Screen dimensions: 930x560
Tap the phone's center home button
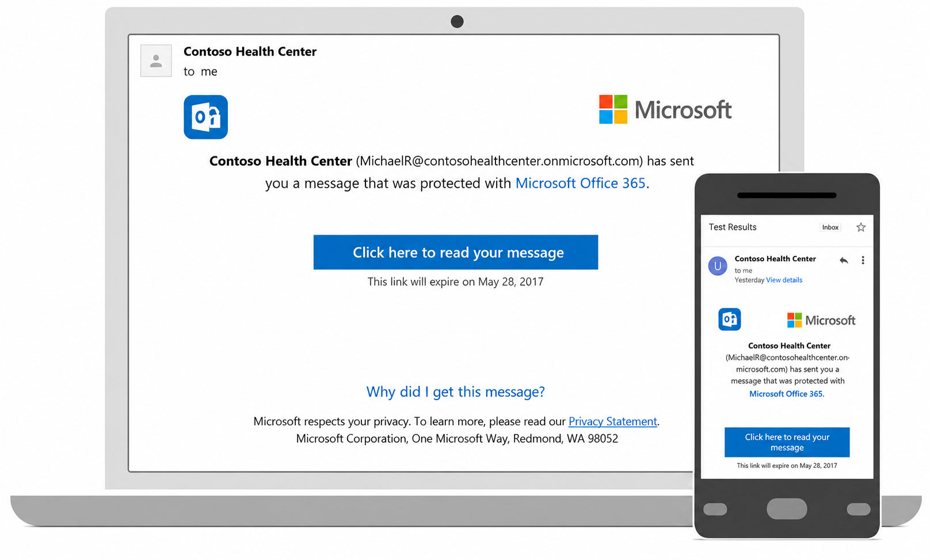pyautogui.click(x=787, y=509)
